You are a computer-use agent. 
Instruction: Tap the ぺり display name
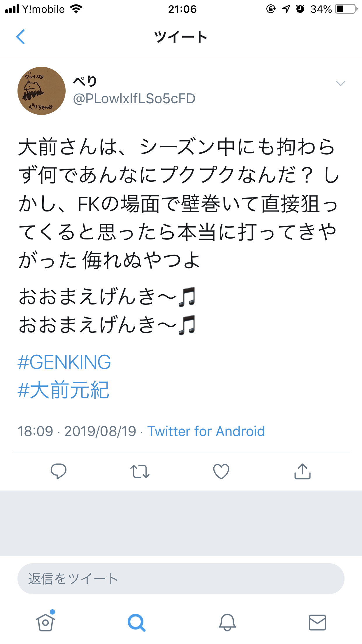(x=85, y=81)
